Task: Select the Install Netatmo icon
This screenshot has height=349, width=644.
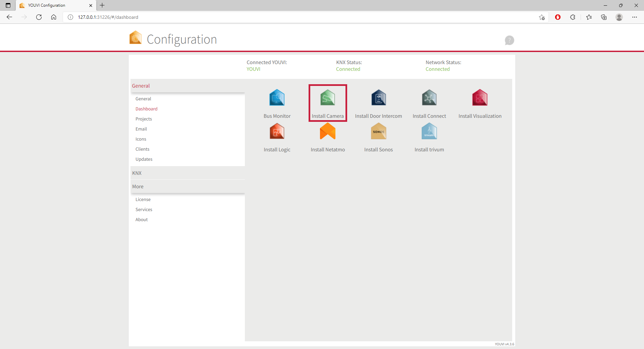Action: 327,132
